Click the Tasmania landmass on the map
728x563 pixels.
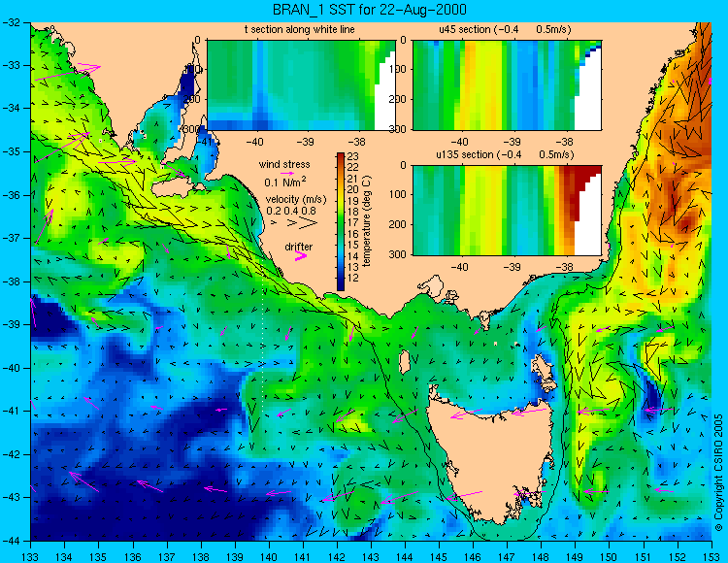click(492, 459)
